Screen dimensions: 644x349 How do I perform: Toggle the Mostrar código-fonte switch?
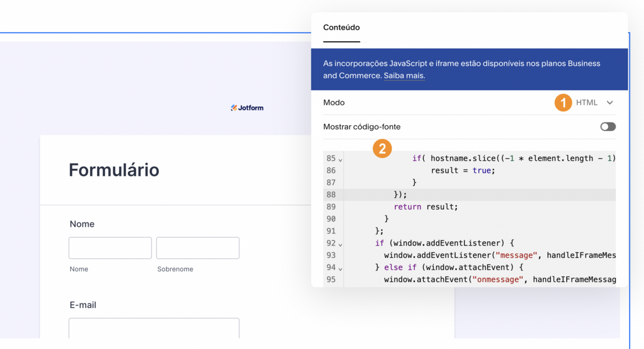pos(608,127)
